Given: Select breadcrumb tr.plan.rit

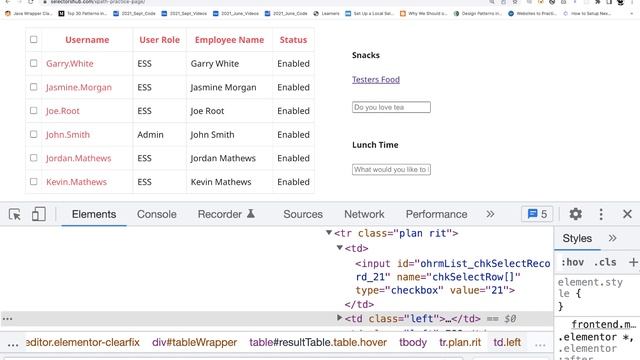Looking at the screenshot, I should 460,342.
